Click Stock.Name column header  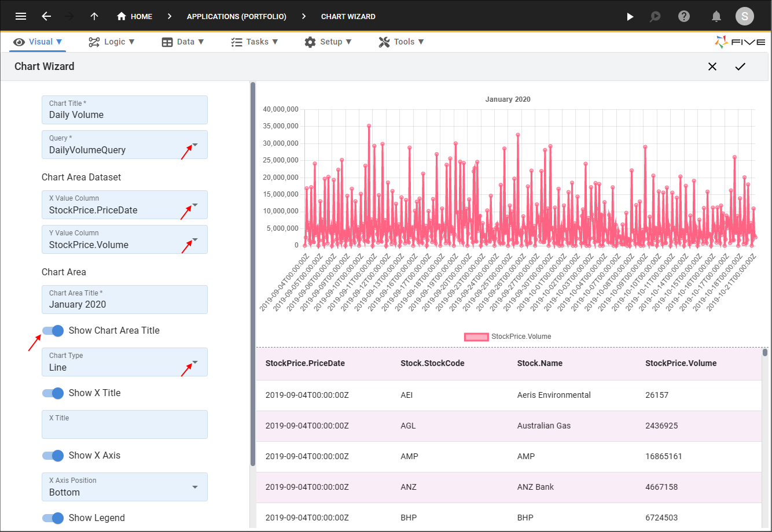point(540,364)
